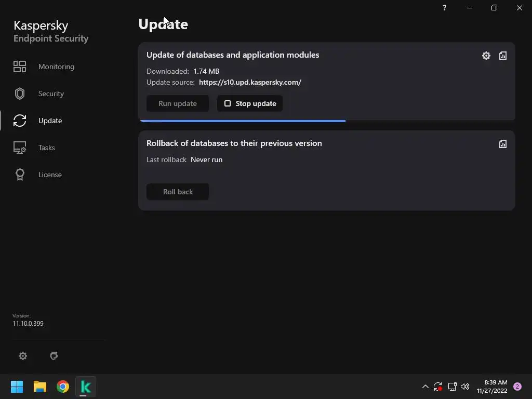Select the Update section label

tap(50, 121)
